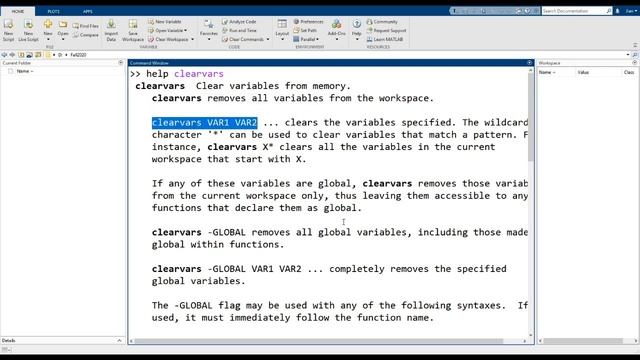
Task: Click Learn MATLAB
Action: pyautogui.click(x=385, y=40)
